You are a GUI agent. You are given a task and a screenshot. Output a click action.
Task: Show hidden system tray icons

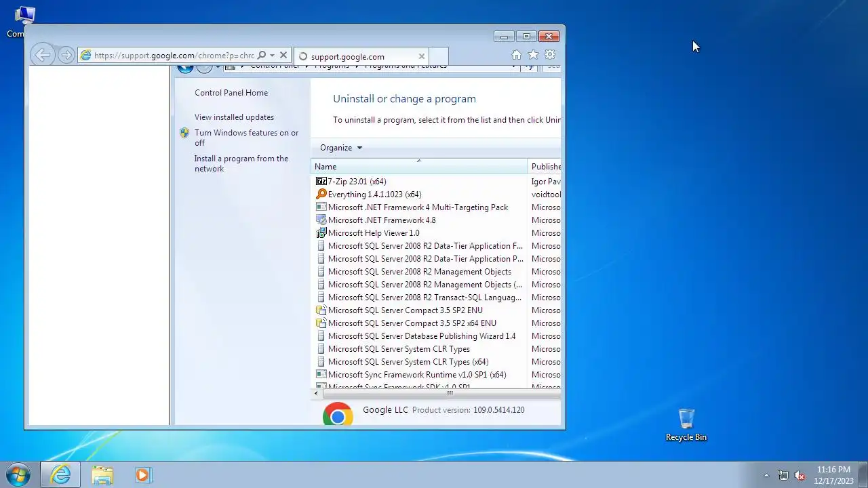pos(766,476)
